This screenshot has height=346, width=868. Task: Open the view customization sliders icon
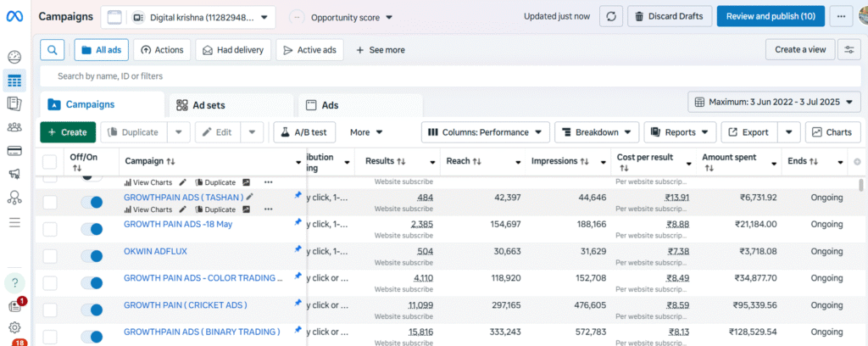click(849, 50)
